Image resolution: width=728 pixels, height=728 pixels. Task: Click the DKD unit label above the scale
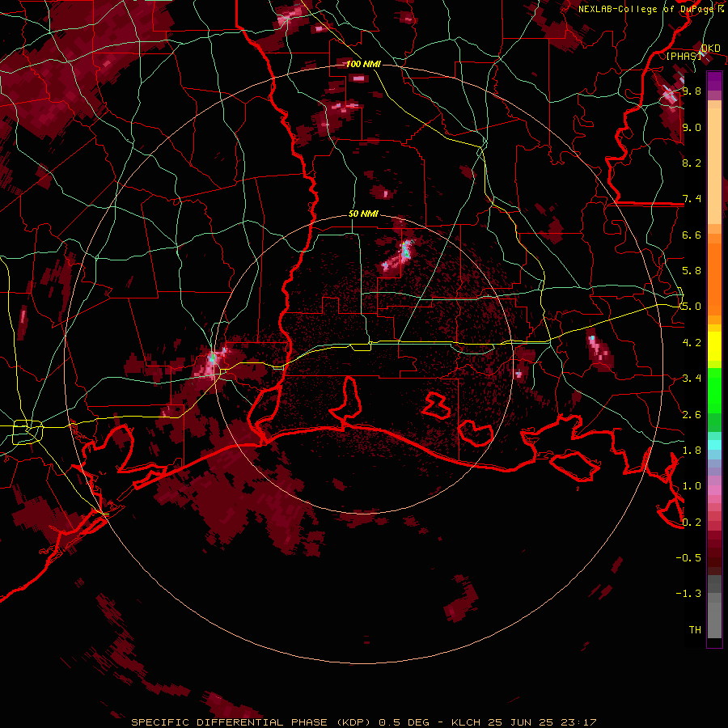point(711,49)
